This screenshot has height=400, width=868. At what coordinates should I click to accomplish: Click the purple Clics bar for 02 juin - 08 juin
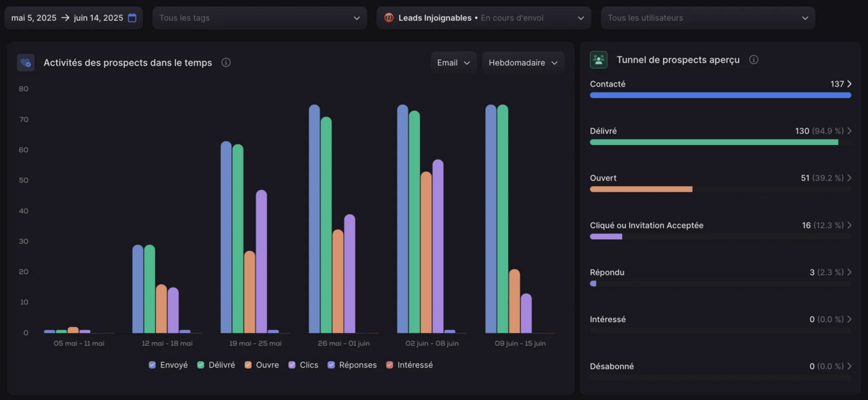(438, 246)
